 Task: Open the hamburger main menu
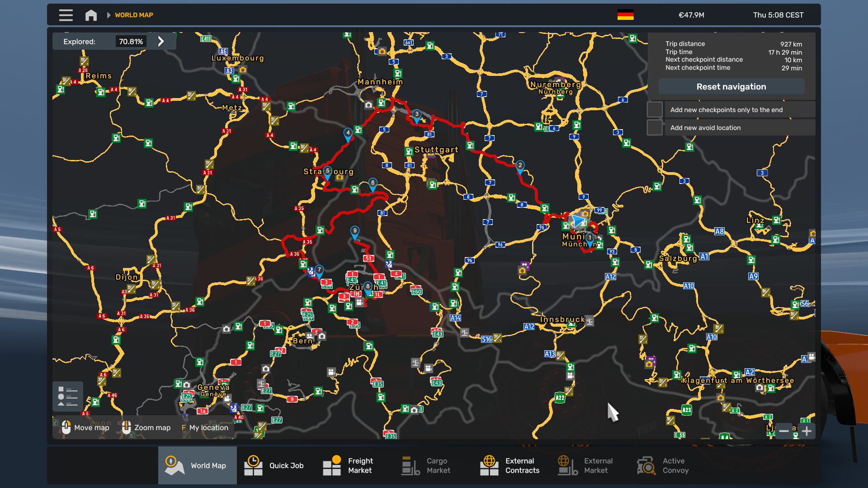[x=66, y=15]
